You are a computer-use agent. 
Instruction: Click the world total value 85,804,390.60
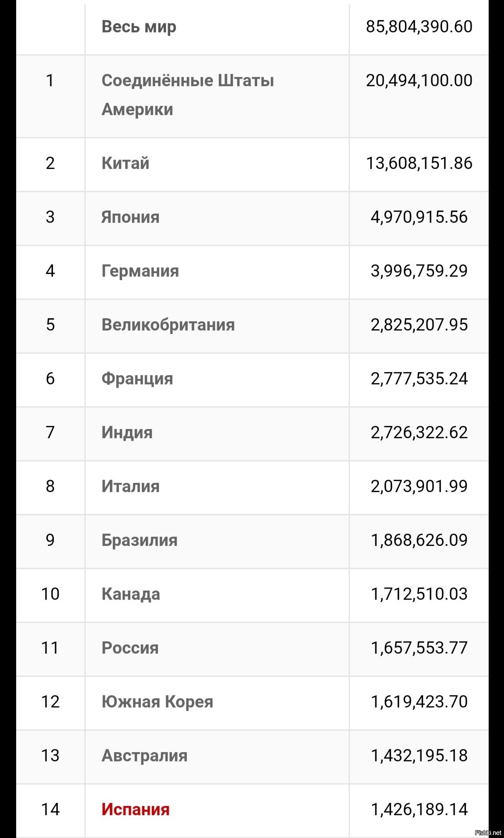point(419,27)
